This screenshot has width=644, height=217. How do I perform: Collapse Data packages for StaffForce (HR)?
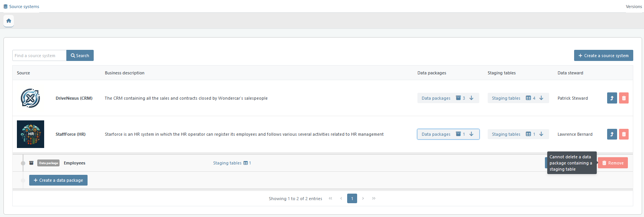pos(448,134)
